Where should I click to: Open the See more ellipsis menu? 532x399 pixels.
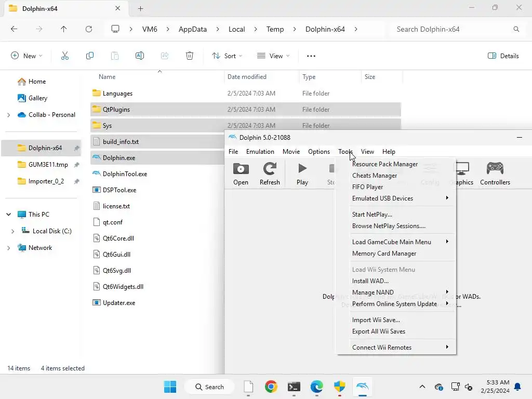[311, 56]
